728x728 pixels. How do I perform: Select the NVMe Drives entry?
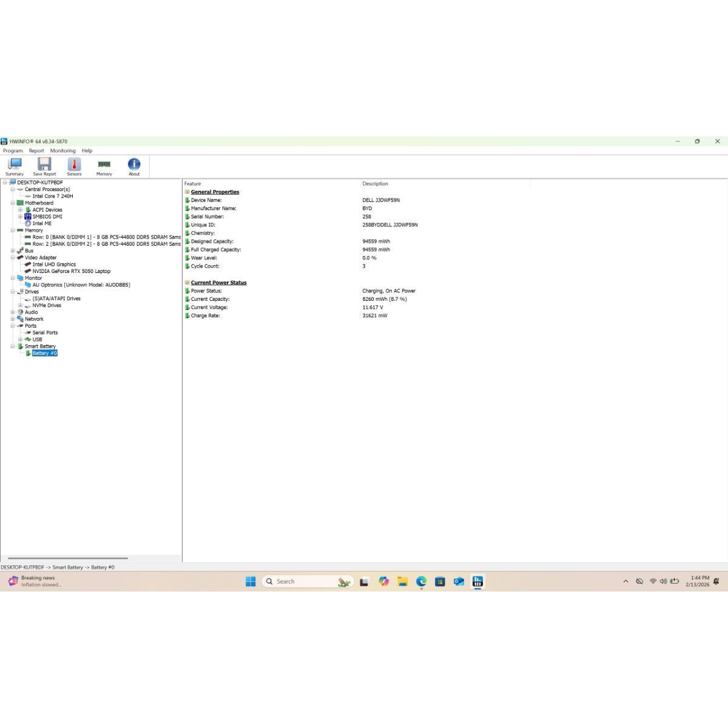point(47,305)
